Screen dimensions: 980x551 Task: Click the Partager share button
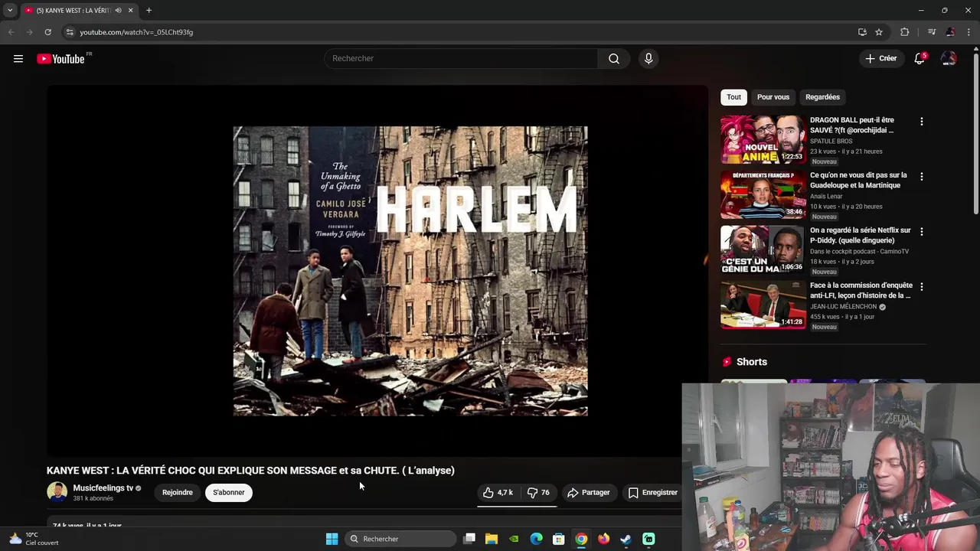(x=589, y=493)
